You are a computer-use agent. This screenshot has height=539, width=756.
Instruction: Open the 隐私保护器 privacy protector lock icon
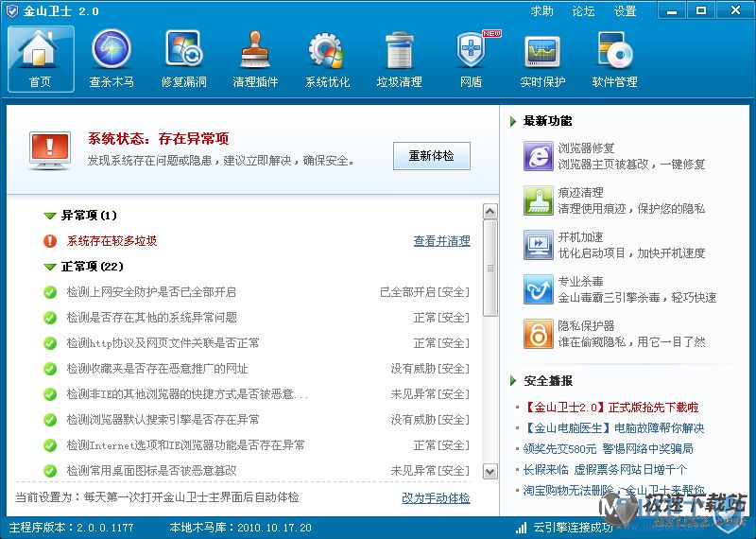coord(538,333)
